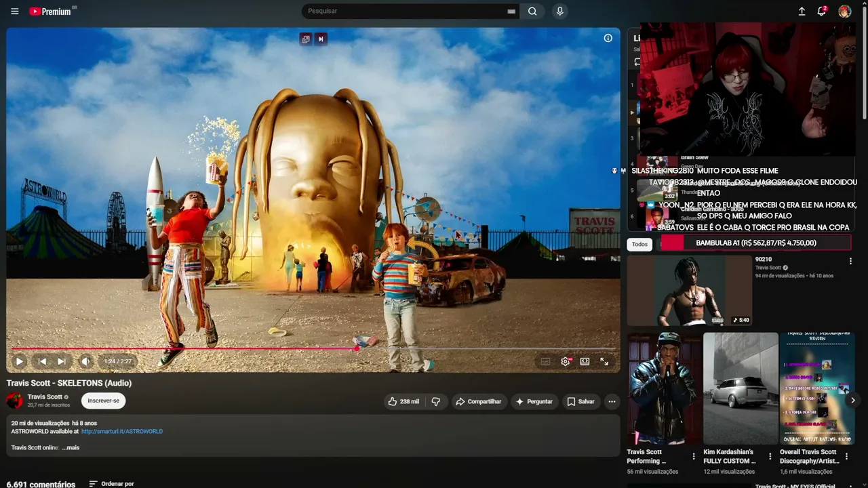Open options for Kim Kardashian's short
The image size is (868, 488).
[x=770, y=456]
